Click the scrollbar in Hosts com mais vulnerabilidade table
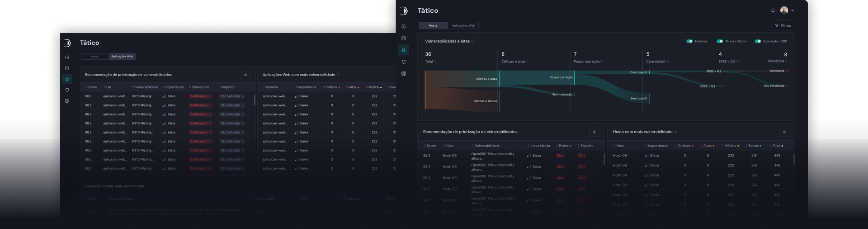 794,159
